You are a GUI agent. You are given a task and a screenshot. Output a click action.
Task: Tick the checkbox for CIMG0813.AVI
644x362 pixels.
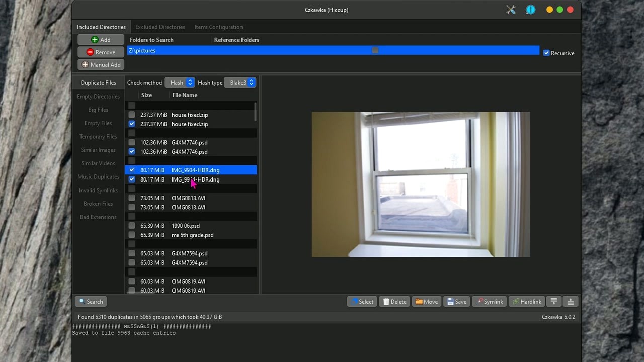coord(131,198)
